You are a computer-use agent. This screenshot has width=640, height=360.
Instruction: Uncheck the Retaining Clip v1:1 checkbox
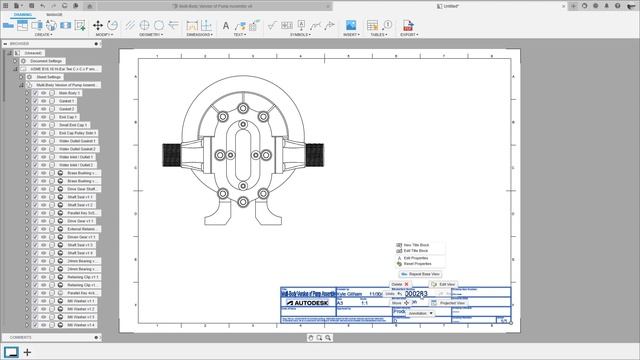point(36,277)
